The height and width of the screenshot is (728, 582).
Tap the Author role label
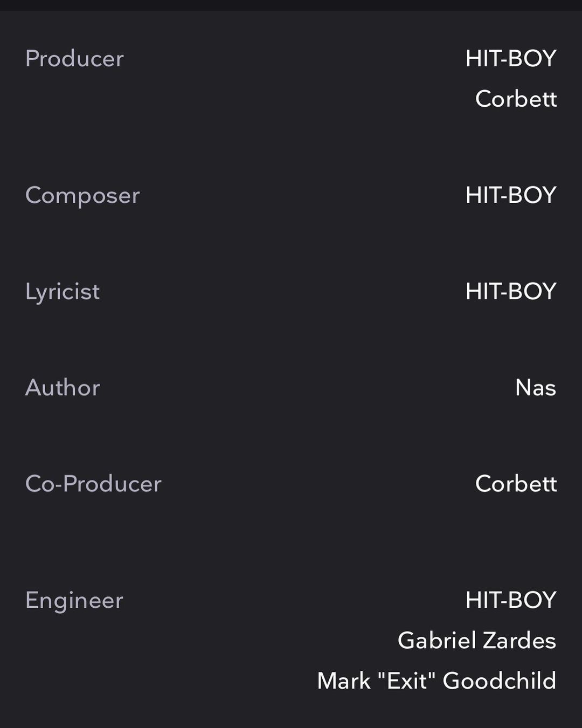coord(63,387)
